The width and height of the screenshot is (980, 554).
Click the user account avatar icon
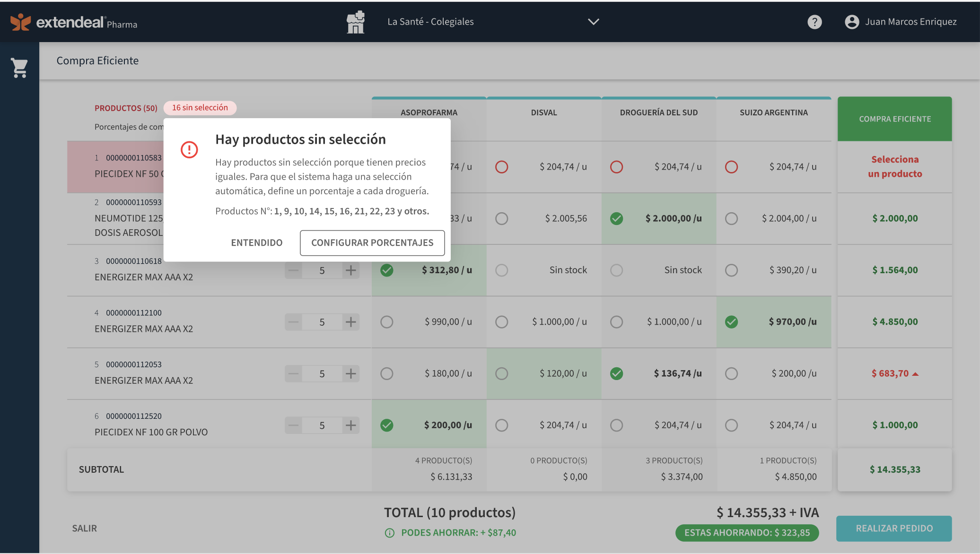[852, 22]
